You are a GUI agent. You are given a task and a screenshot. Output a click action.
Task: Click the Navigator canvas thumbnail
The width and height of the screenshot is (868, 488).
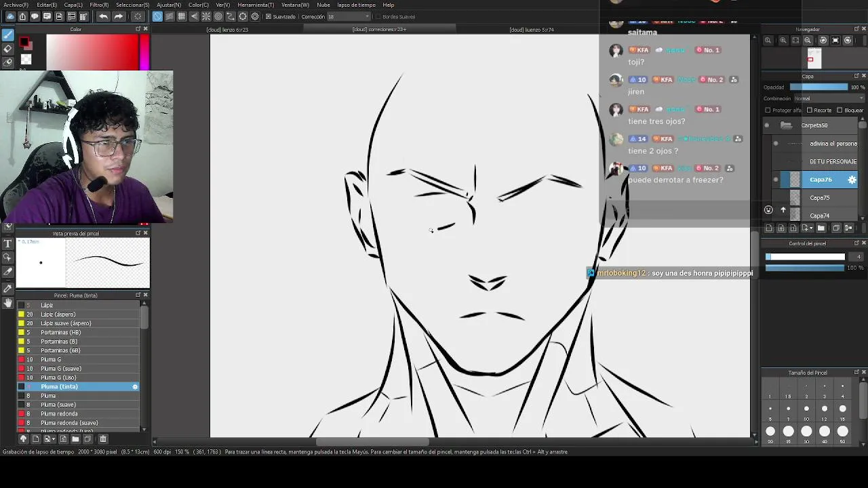814,59
